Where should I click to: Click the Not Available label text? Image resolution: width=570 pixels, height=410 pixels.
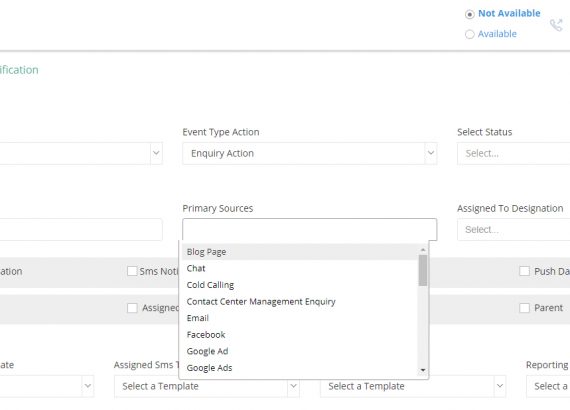tap(509, 13)
